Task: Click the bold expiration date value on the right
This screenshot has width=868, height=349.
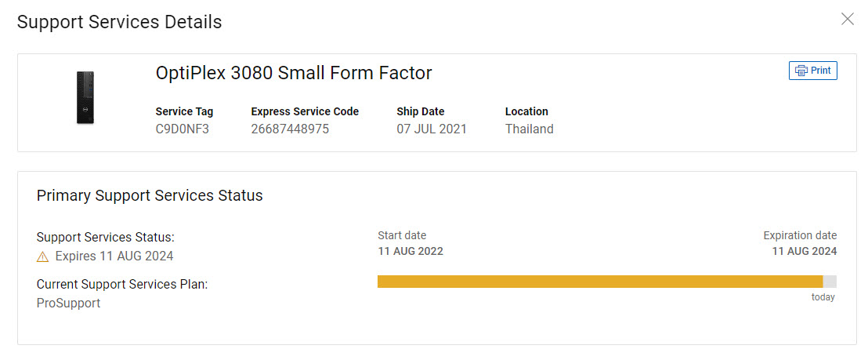Action: click(x=804, y=252)
